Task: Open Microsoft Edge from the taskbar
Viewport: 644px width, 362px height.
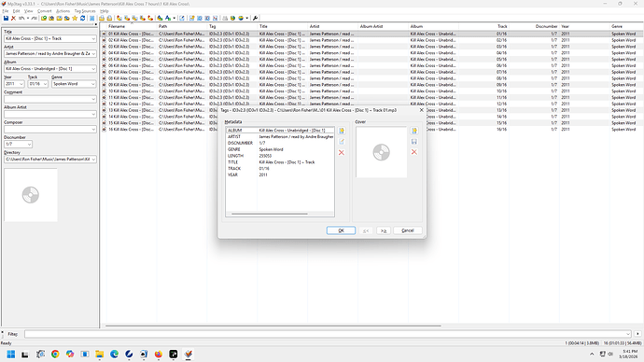Action: [x=114, y=354]
